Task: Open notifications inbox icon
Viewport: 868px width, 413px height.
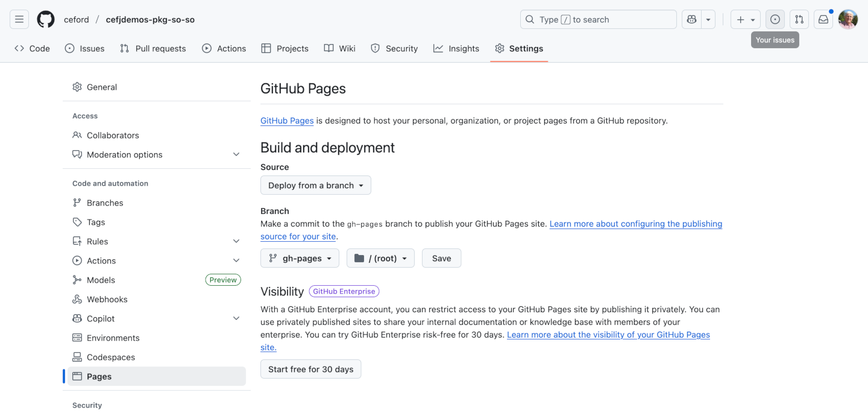Action: point(823,19)
